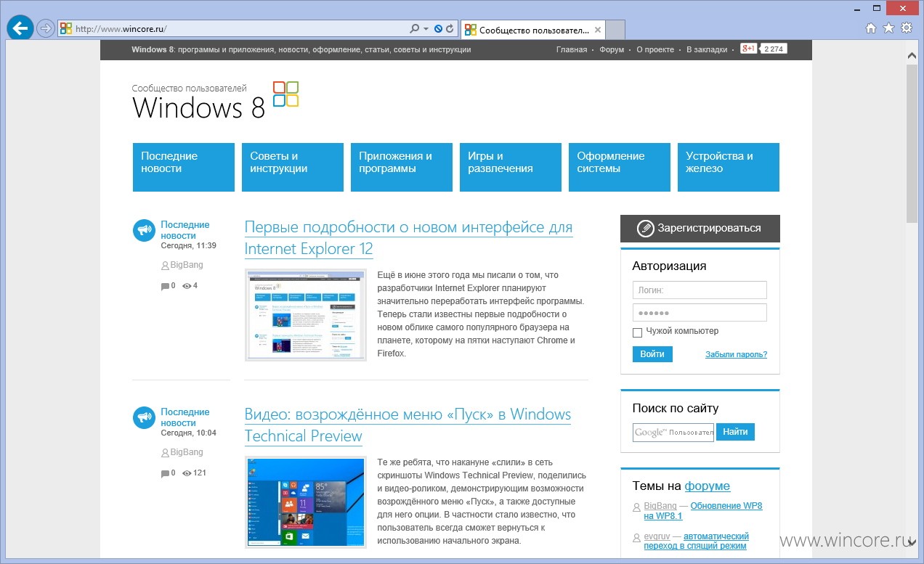The height and width of the screenshot is (564, 924).
Task: Open Internet Explorer 12 article thumbnail
Action: (x=306, y=315)
